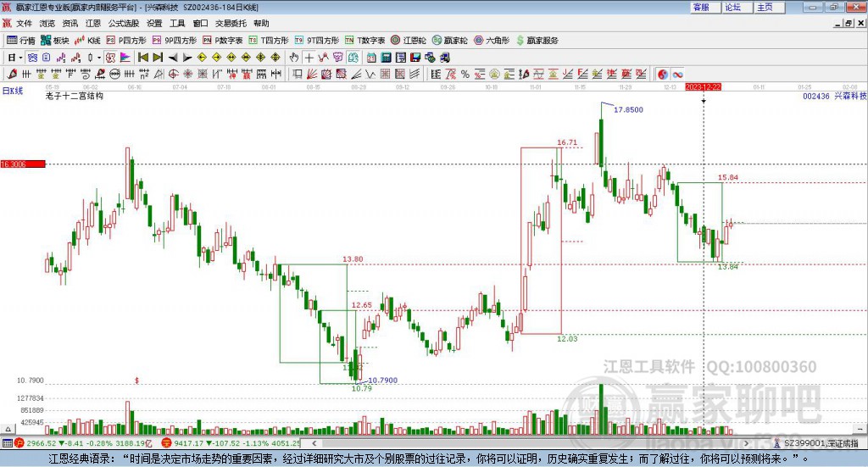Click the red-blue yin-yang icon

point(663,74)
